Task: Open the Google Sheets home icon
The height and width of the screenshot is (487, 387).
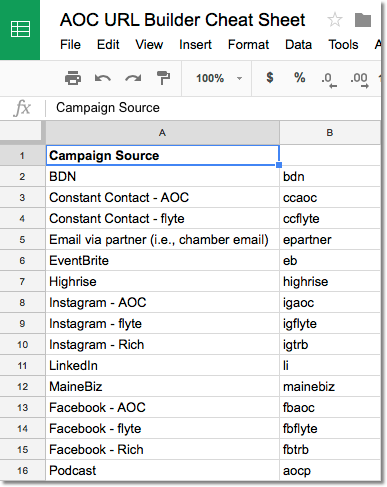Action: (x=20, y=30)
